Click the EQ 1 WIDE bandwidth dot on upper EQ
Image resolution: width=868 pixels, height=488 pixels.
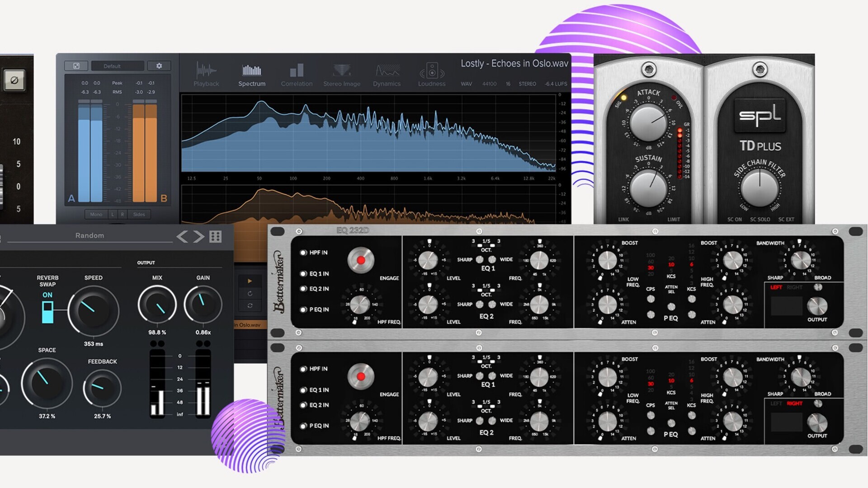pos(492,259)
